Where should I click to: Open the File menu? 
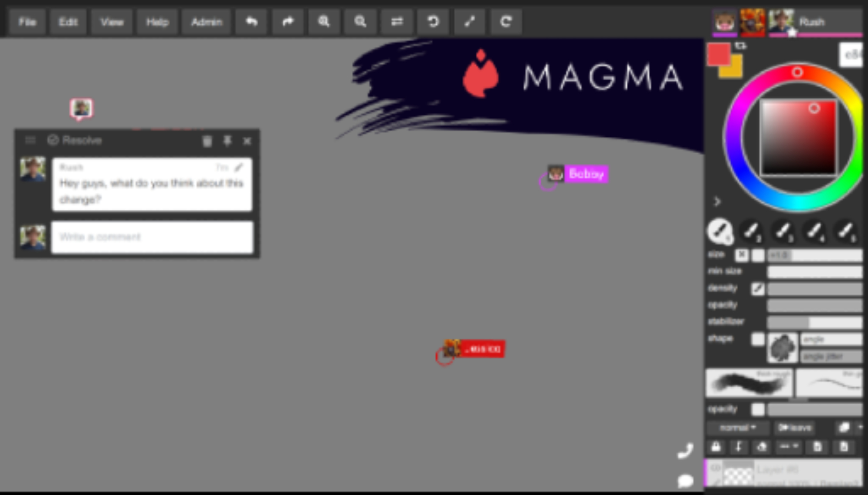[27, 22]
